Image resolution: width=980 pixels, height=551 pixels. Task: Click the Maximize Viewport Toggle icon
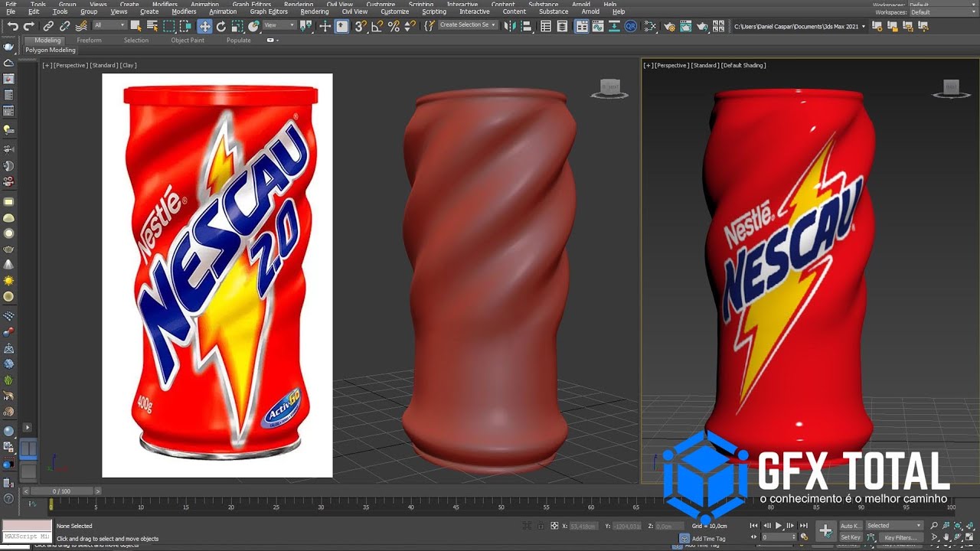(969, 537)
